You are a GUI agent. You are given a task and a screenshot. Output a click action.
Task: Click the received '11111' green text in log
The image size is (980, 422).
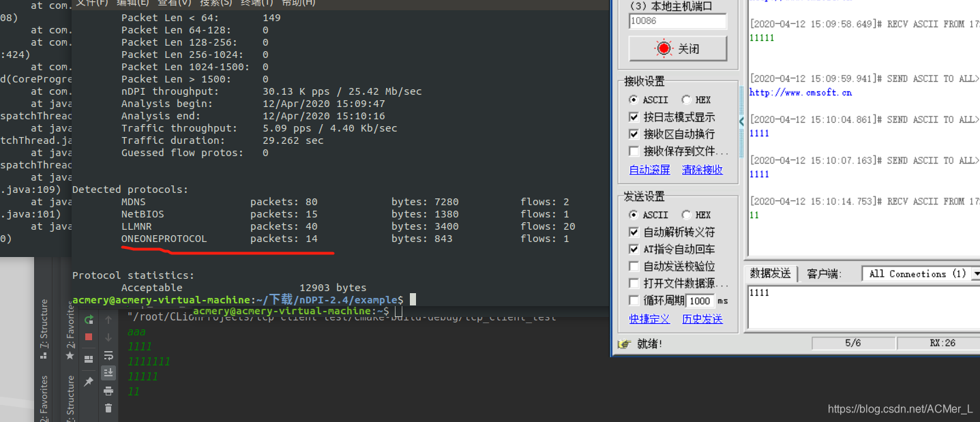(762, 38)
